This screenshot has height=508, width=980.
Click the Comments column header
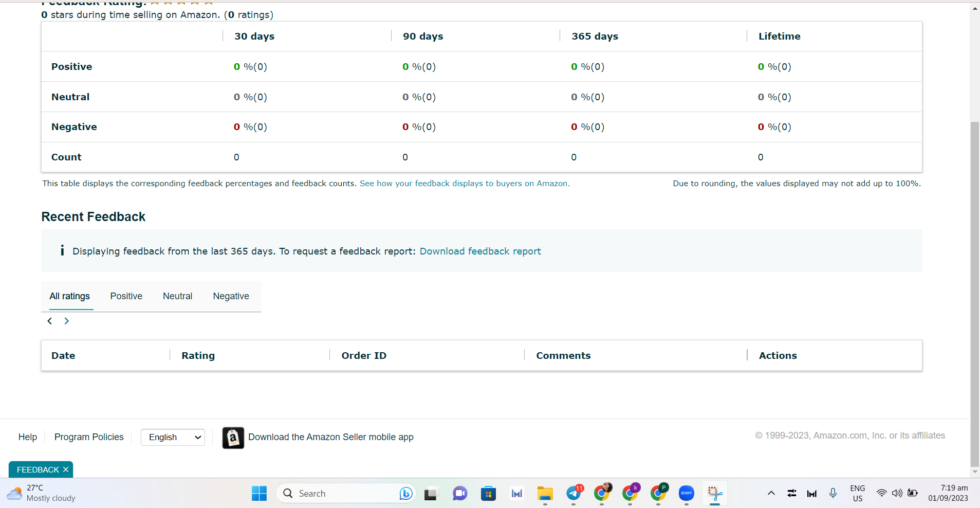tap(563, 356)
